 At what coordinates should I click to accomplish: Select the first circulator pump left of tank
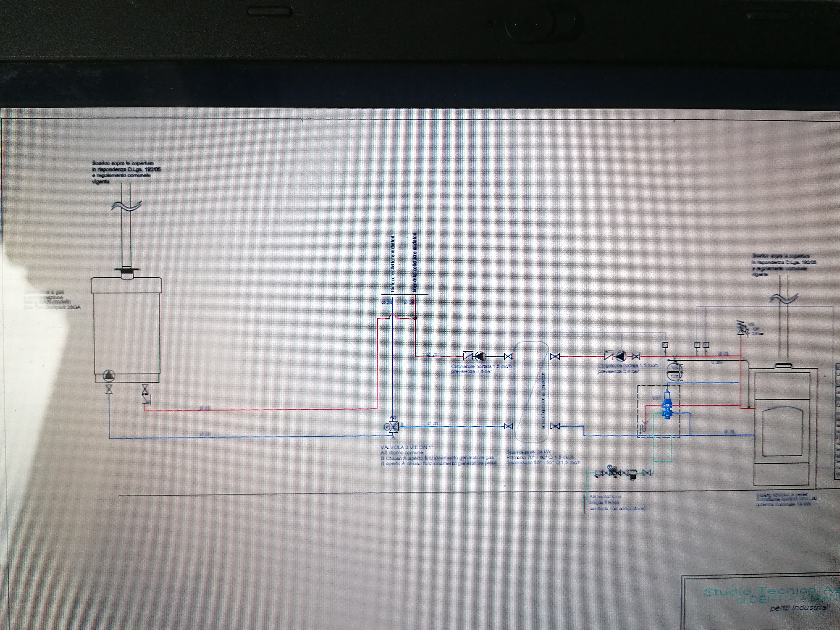480,357
